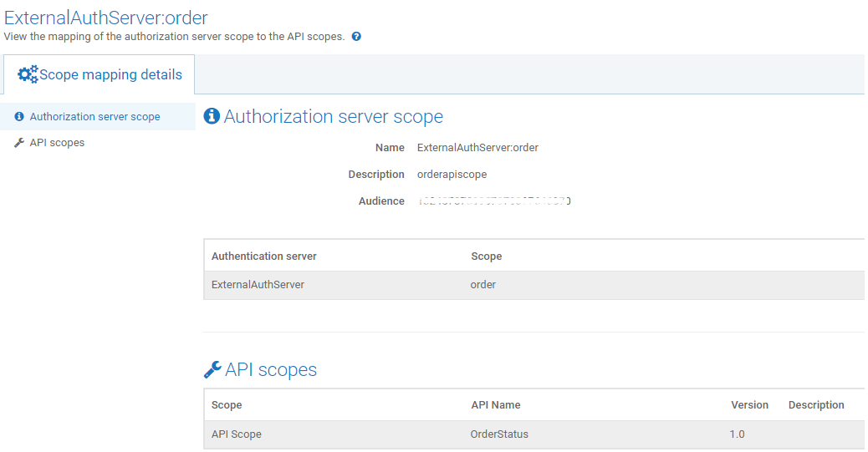Viewport: 868px width, 452px height.
Task: Click the API Name column header
Action: 495,405
